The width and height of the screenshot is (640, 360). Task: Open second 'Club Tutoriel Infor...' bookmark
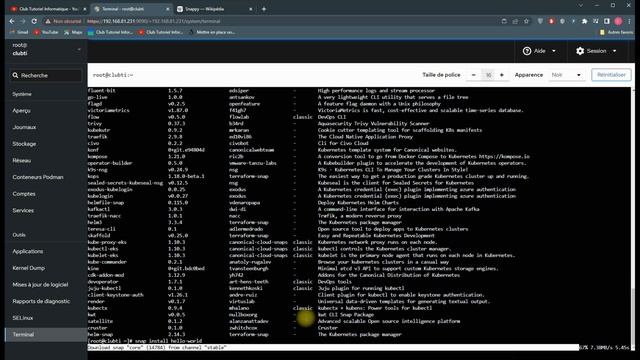161,32
